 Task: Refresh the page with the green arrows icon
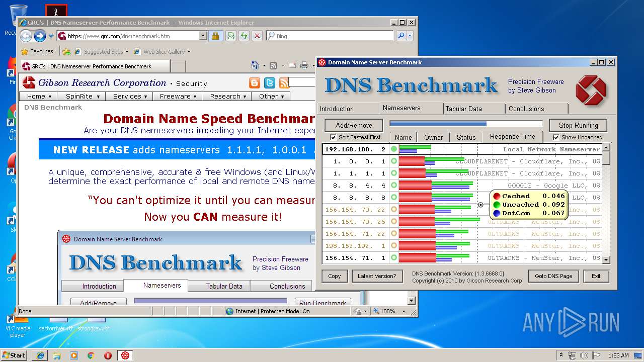coord(244,36)
